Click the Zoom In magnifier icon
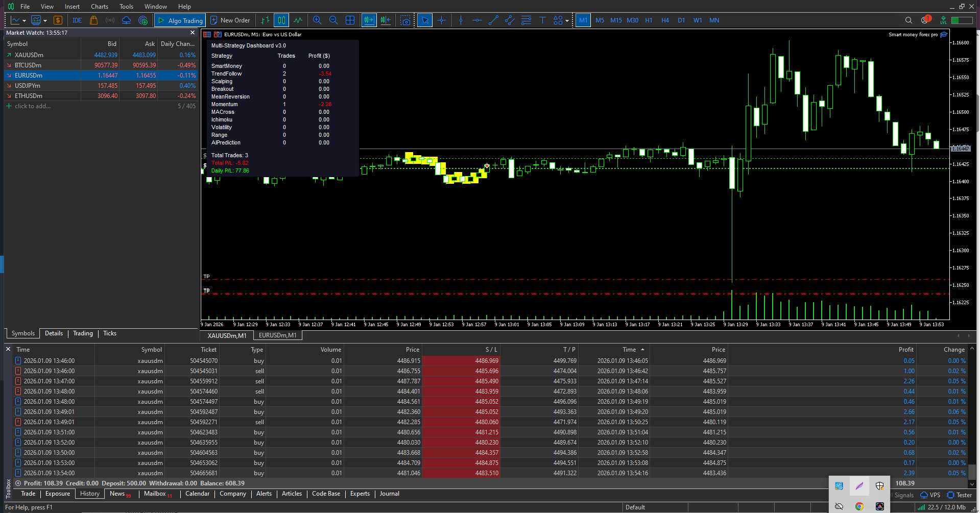The width and height of the screenshot is (980, 513). tap(317, 20)
